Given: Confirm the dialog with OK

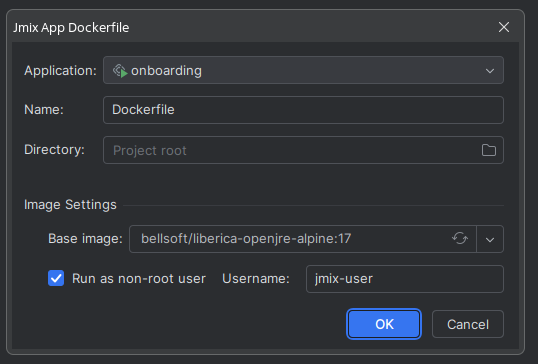Looking at the screenshot, I should pos(384,324).
